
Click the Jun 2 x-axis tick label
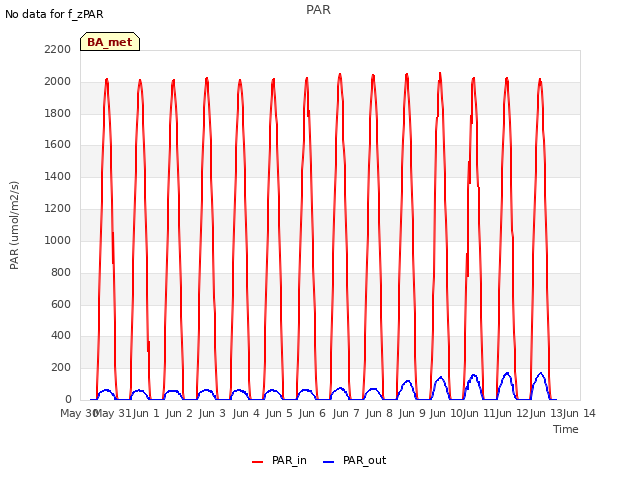[179, 413]
